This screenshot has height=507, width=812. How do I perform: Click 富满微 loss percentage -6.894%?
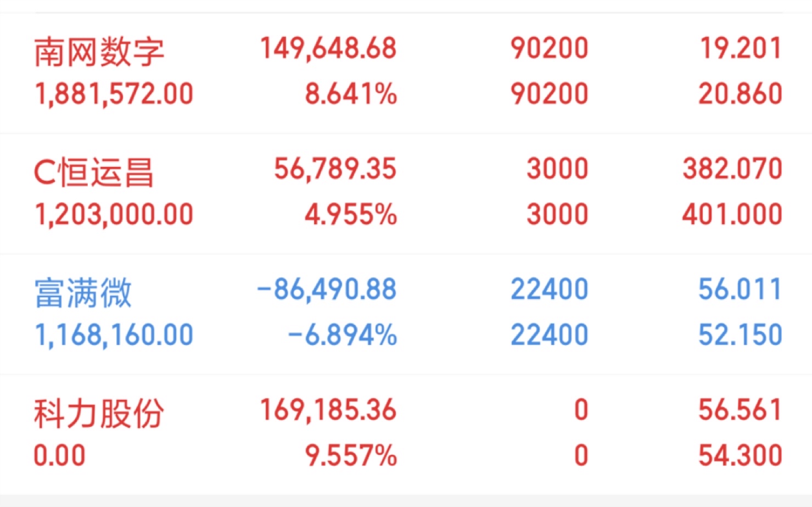(342, 335)
